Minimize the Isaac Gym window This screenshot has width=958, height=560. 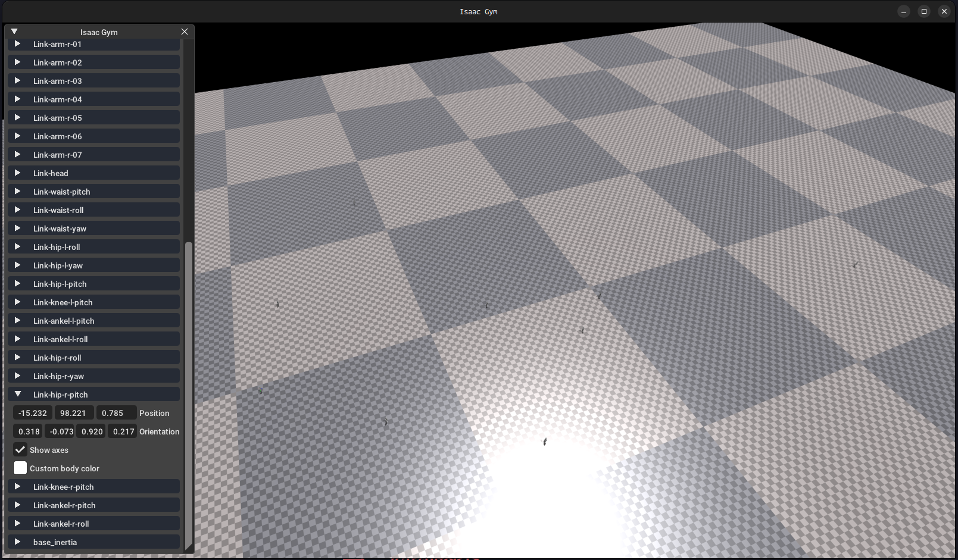[x=904, y=11]
